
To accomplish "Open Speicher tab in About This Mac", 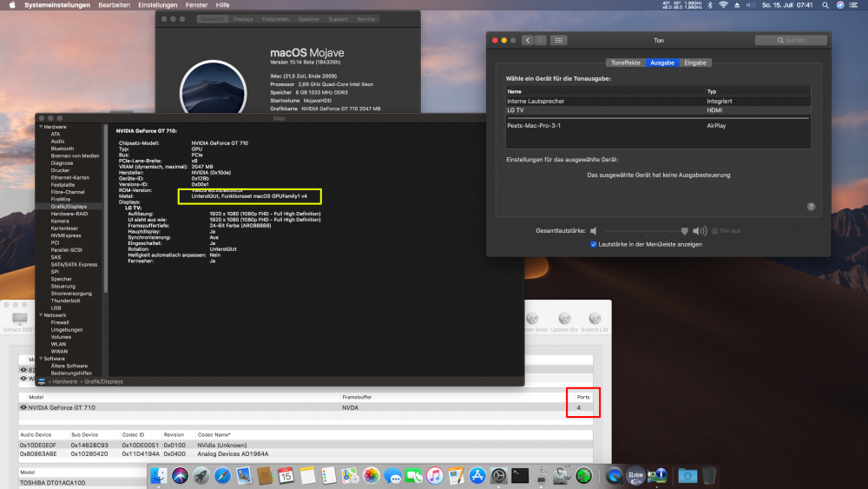I will [309, 19].
